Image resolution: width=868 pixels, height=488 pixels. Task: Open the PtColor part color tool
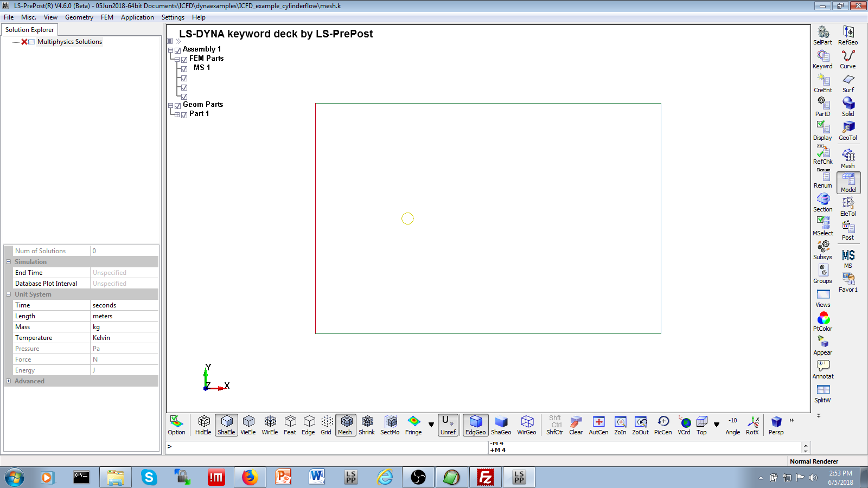tap(822, 322)
